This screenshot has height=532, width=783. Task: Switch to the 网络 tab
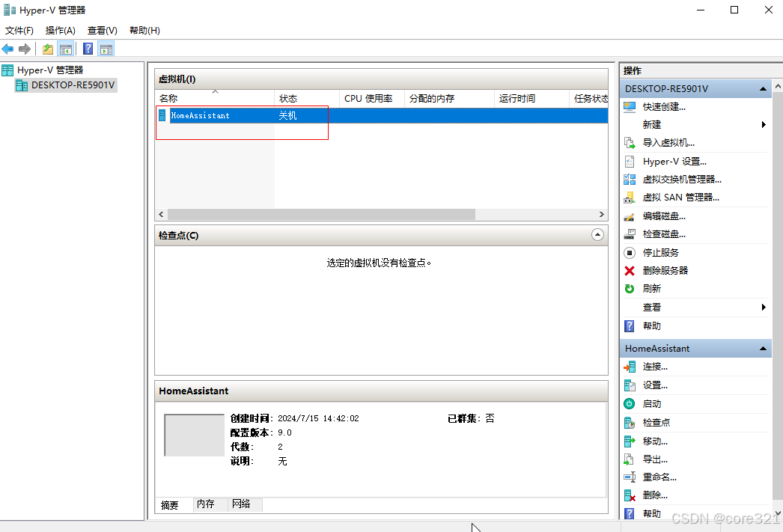pos(246,504)
